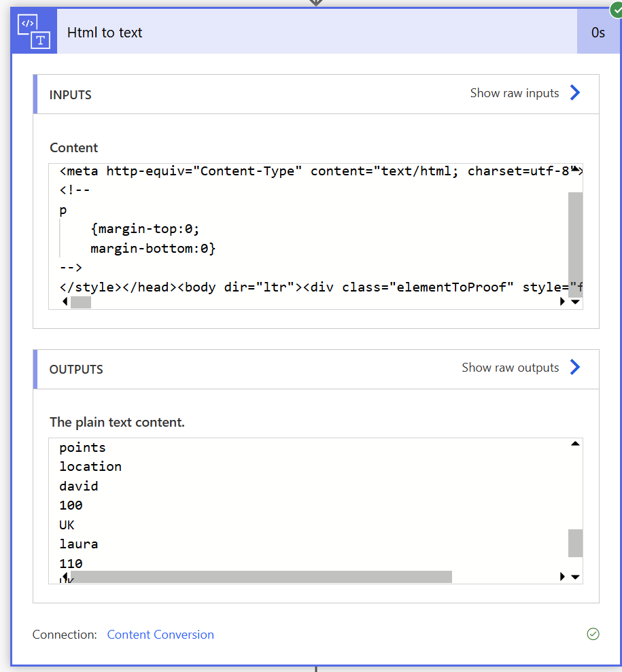Click the '100' output line
This screenshot has width=622, height=672.
coord(71,506)
